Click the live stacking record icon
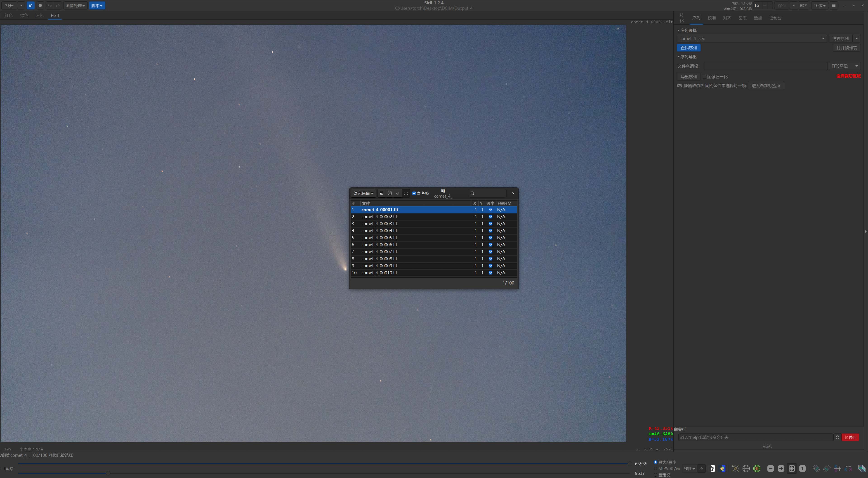Image resolution: width=868 pixels, height=478 pixels. click(x=40, y=5)
